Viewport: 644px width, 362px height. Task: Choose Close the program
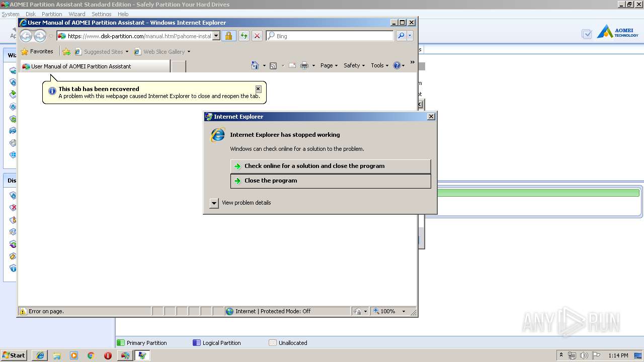pos(331,180)
